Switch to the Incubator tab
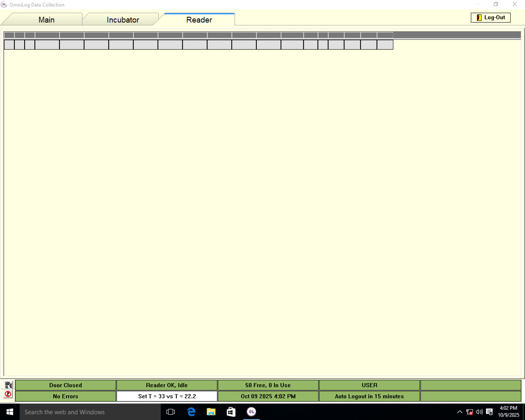The width and height of the screenshot is (525, 420). (x=123, y=20)
